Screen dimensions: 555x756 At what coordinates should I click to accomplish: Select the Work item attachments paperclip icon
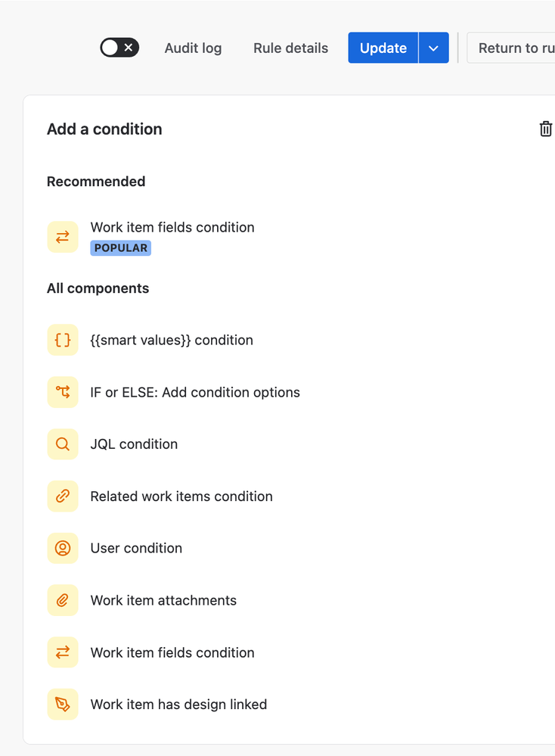[63, 600]
